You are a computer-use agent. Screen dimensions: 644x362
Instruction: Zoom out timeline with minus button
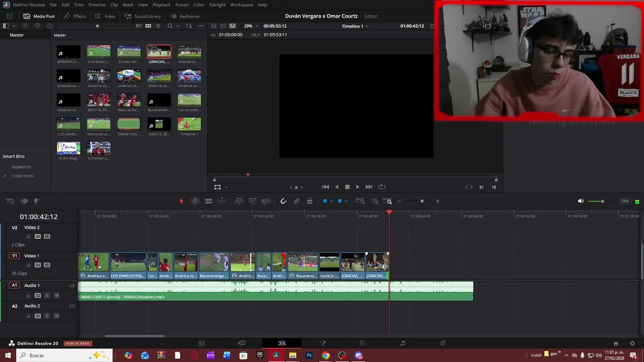(399, 201)
